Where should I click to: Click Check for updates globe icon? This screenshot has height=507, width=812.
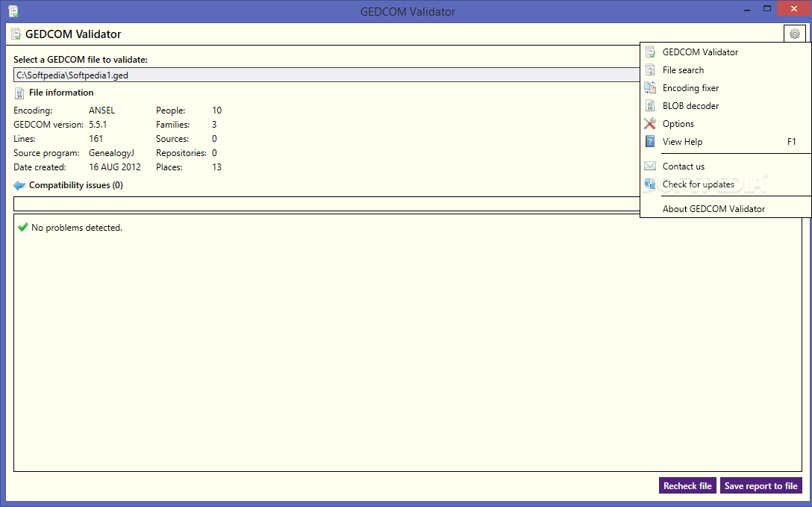tap(650, 184)
